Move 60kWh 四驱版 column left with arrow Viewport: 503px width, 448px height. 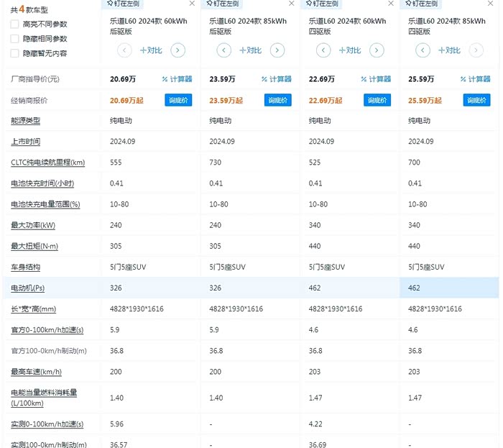[323, 50]
